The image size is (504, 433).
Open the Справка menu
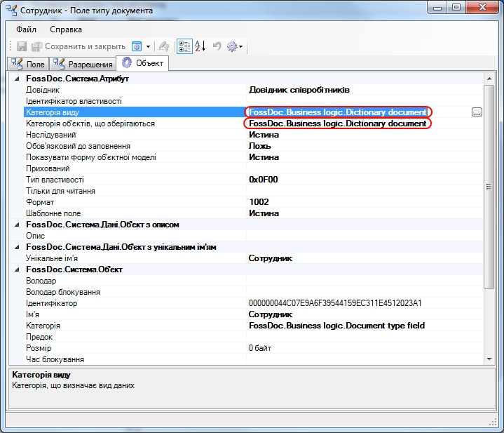coord(66,29)
